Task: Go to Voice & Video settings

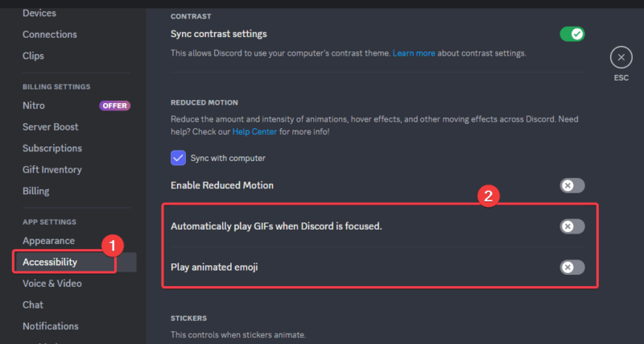Action: point(52,283)
